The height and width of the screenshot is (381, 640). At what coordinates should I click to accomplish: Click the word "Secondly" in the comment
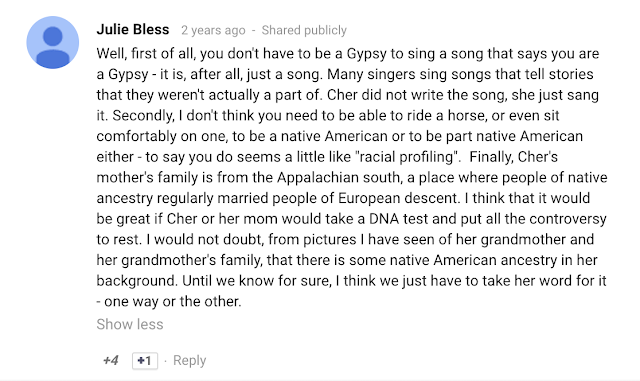[x=144, y=116]
